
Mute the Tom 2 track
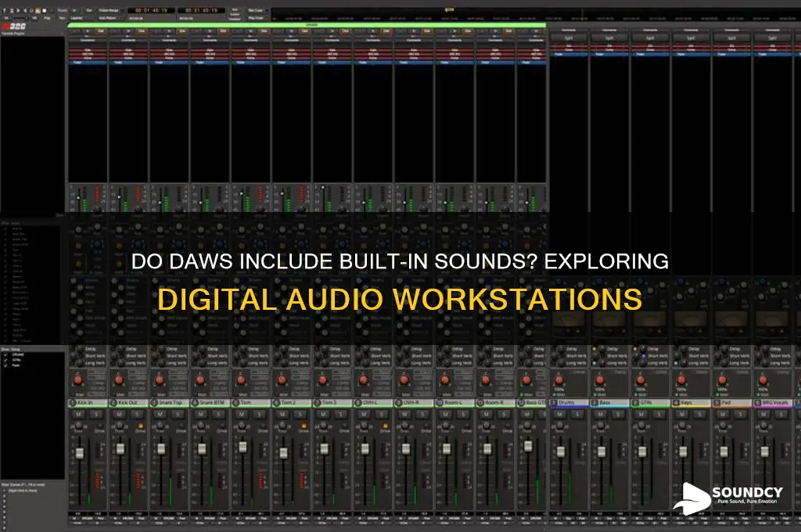(x=282, y=414)
